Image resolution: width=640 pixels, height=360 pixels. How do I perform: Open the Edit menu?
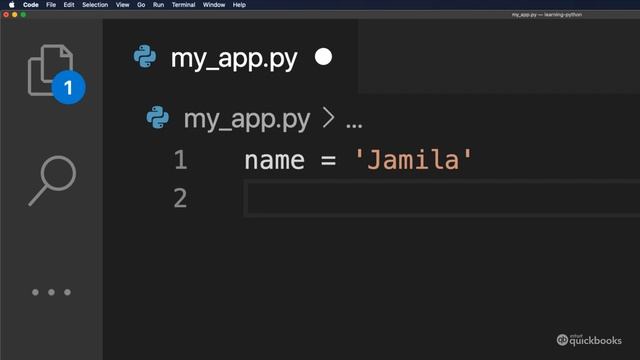(x=69, y=5)
